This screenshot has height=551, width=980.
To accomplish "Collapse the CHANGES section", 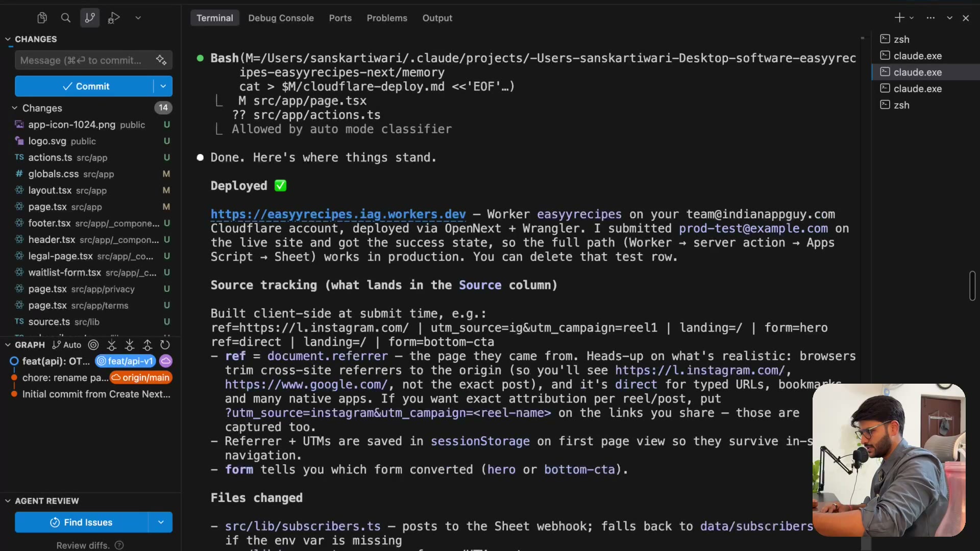I will (x=8, y=39).
